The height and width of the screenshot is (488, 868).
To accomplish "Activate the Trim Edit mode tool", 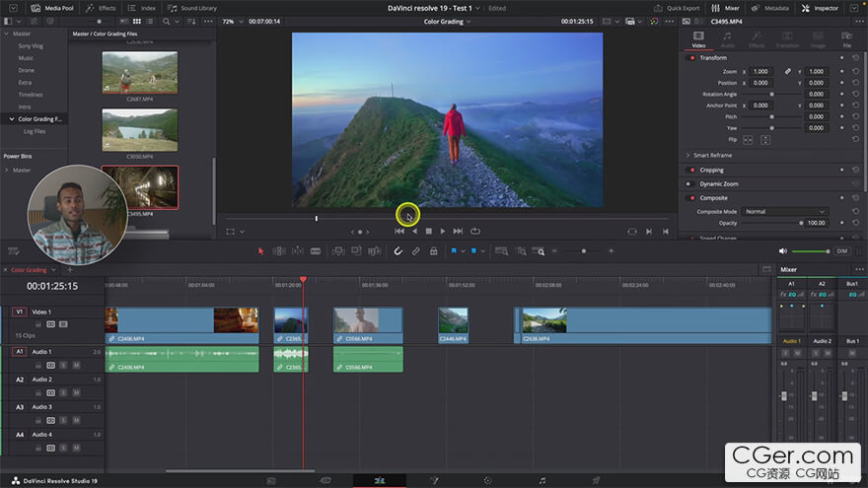I will pyautogui.click(x=279, y=251).
